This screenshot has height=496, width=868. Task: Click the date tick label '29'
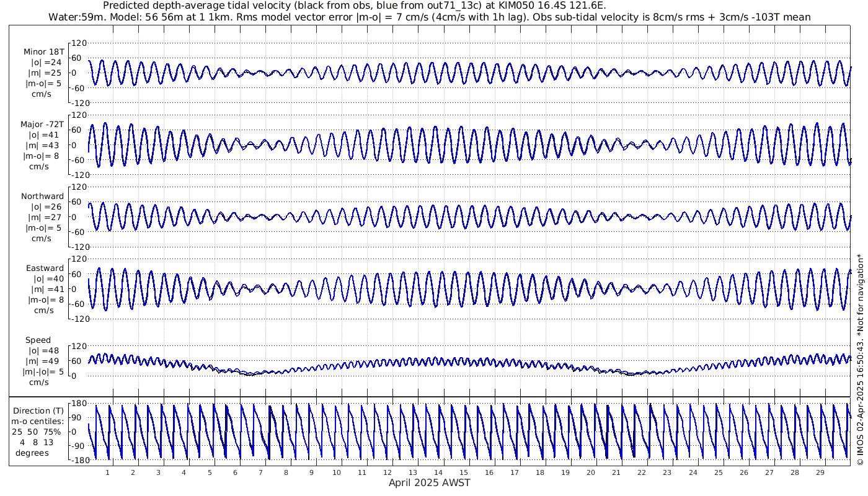pyautogui.click(x=820, y=472)
